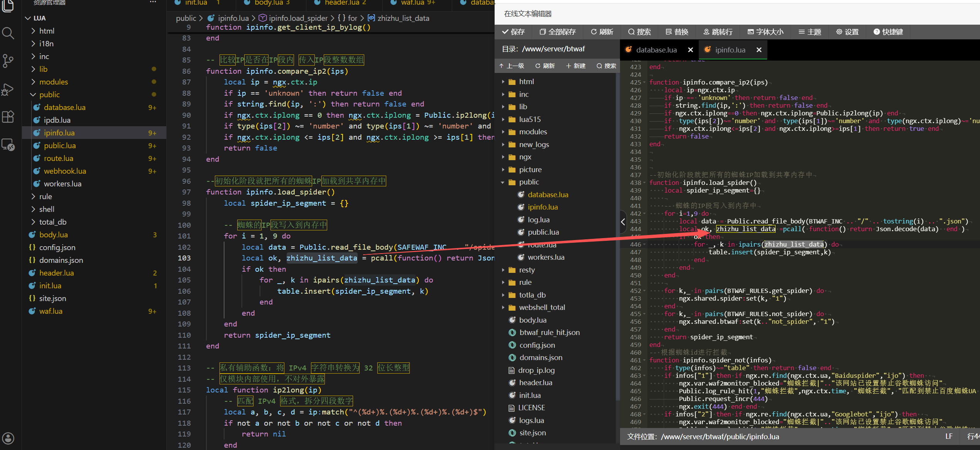
Task: Open the Remote Explorer icon
Action: pyautogui.click(x=8, y=145)
